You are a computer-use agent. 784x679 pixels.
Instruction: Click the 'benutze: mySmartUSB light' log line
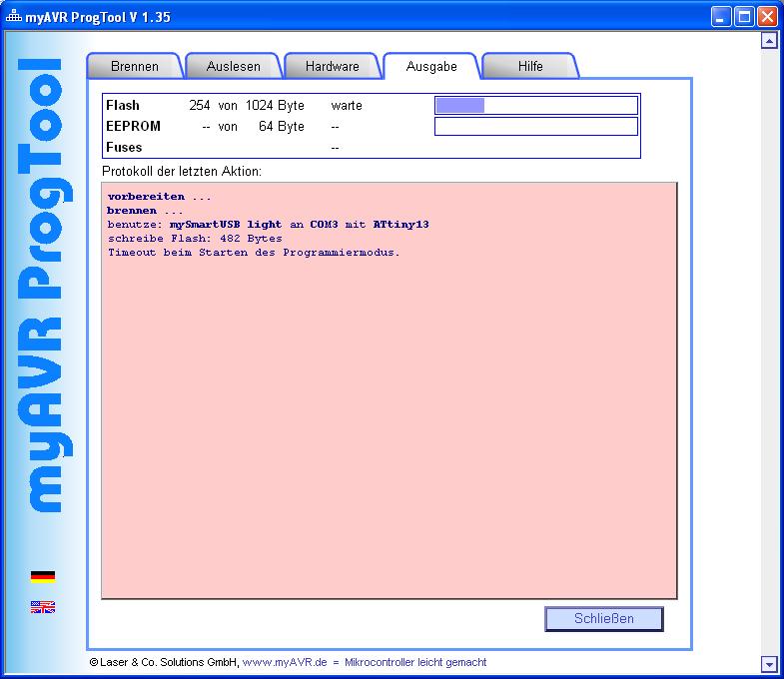pyautogui.click(x=268, y=224)
